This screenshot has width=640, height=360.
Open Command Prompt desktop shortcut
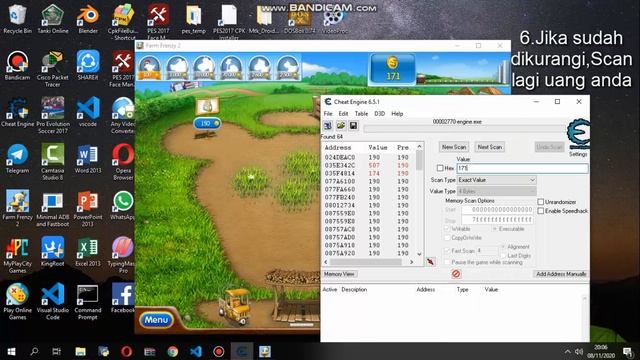88,302
